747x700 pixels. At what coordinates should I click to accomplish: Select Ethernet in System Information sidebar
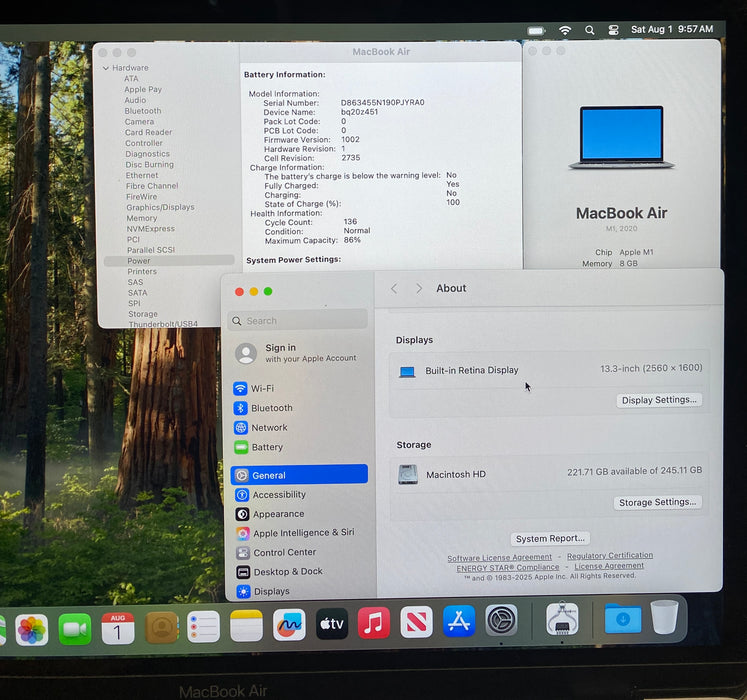[142, 175]
